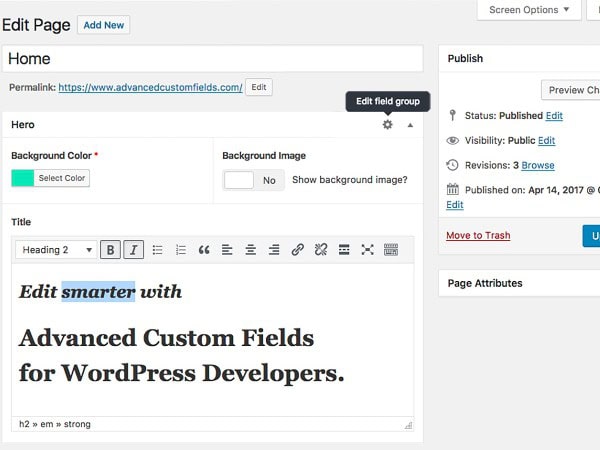Image resolution: width=600 pixels, height=450 pixels.
Task: Expand the Screen Options dropdown
Action: point(529,10)
